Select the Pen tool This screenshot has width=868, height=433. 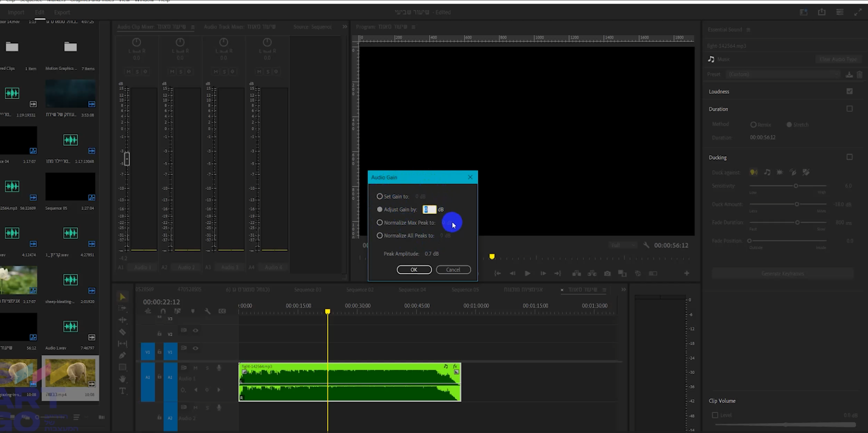pos(123,355)
